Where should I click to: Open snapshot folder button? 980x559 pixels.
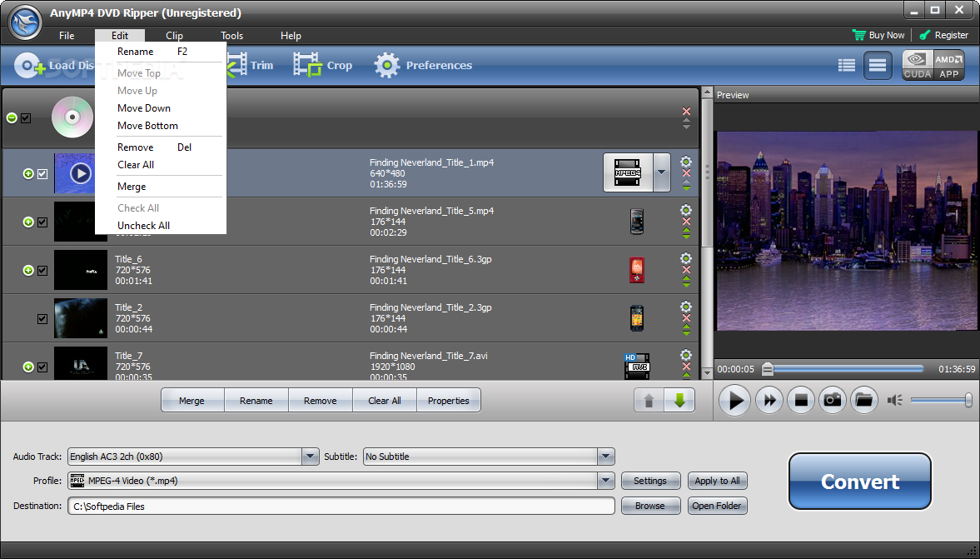point(863,400)
